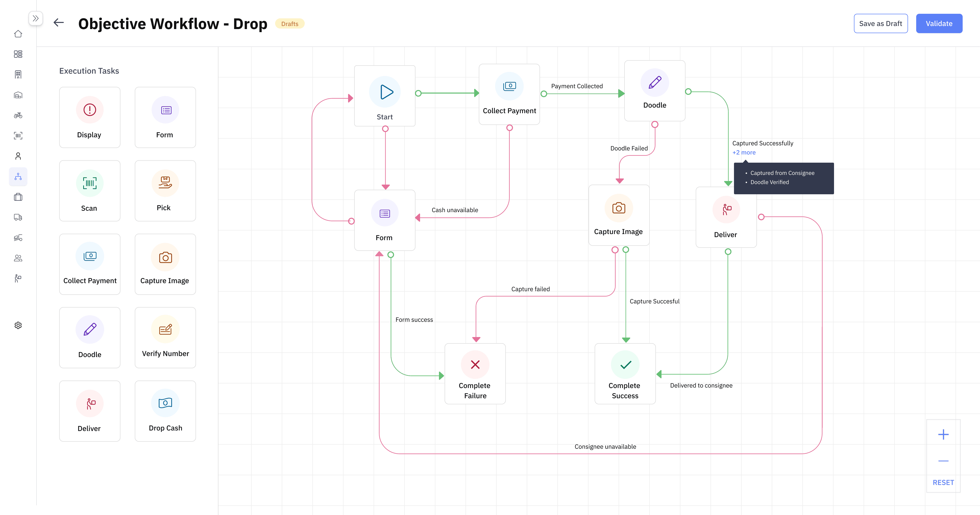Image resolution: width=980 pixels, height=515 pixels.
Task: Select the Verify Number execution task
Action: click(165, 338)
